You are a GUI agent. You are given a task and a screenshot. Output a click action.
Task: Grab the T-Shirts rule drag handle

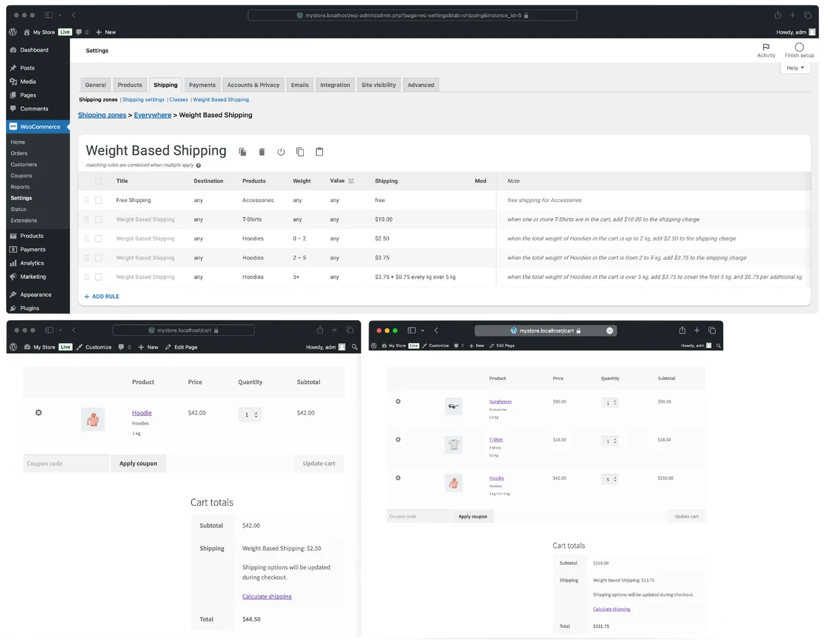(87, 219)
